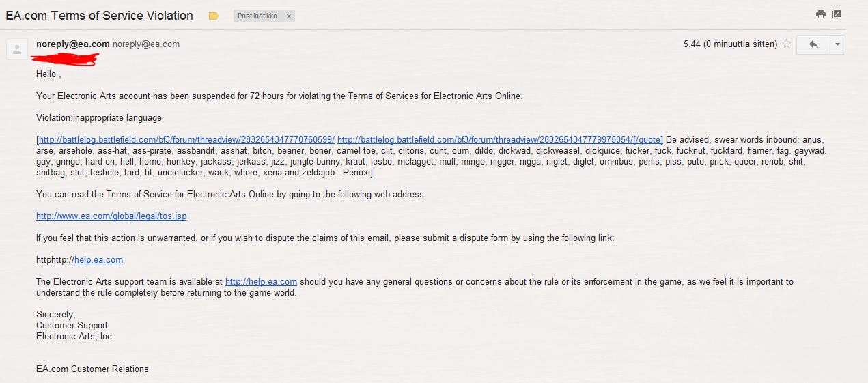Print the email using the printer icon
The image size is (868, 383).
[x=821, y=14]
